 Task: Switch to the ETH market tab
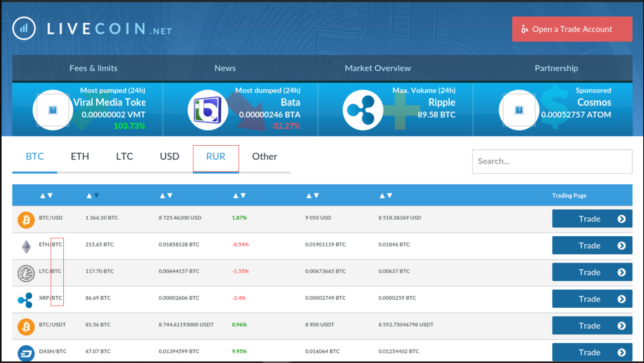pyautogui.click(x=80, y=157)
